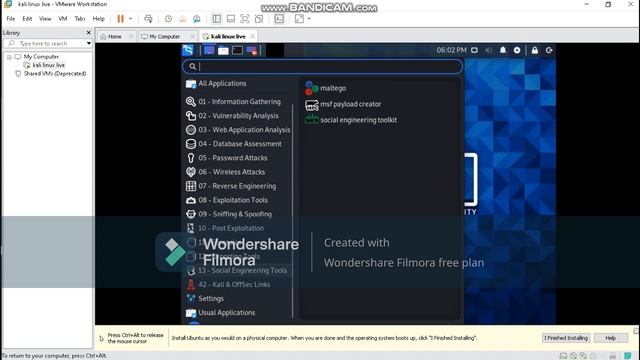Screen dimensions: 640x360
Task: Click the muted volume icon in Kali panel
Action: [489, 50]
